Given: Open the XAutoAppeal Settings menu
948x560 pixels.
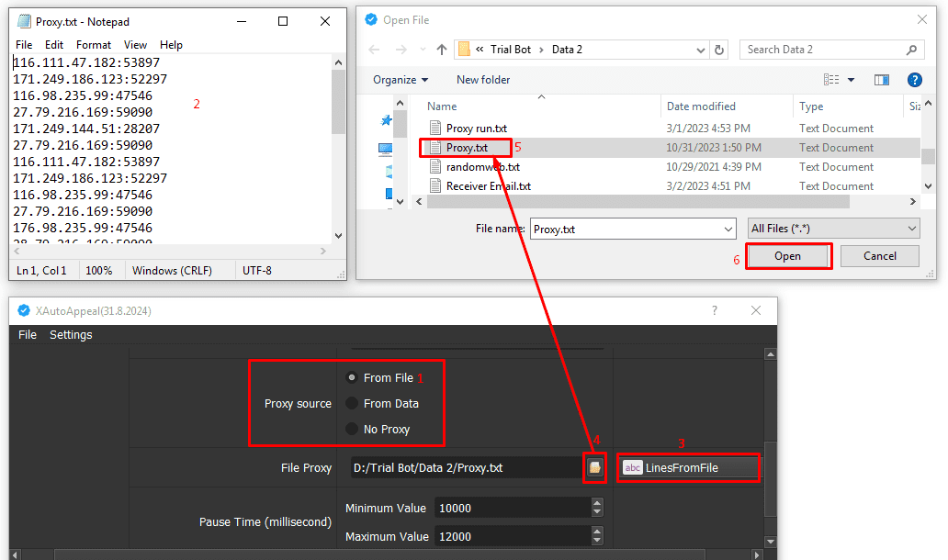Looking at the screenshot, I should 71,335.
